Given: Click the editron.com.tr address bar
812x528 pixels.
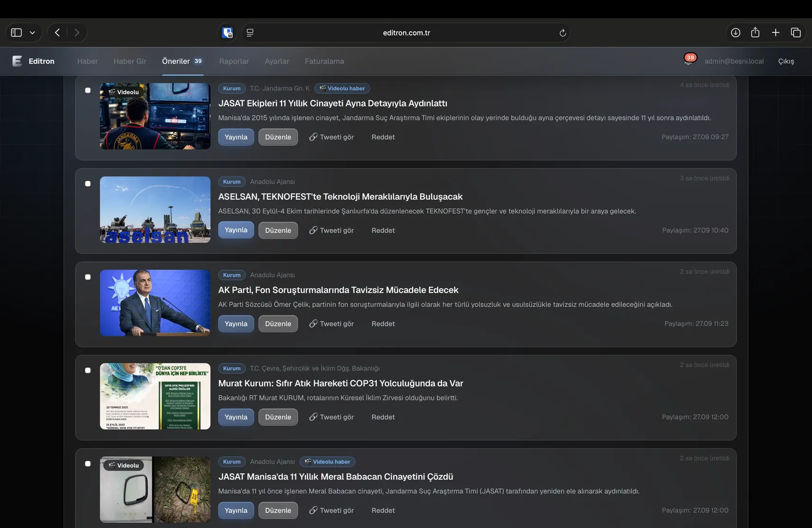Looking at the screenshot, I should point(406,33).
